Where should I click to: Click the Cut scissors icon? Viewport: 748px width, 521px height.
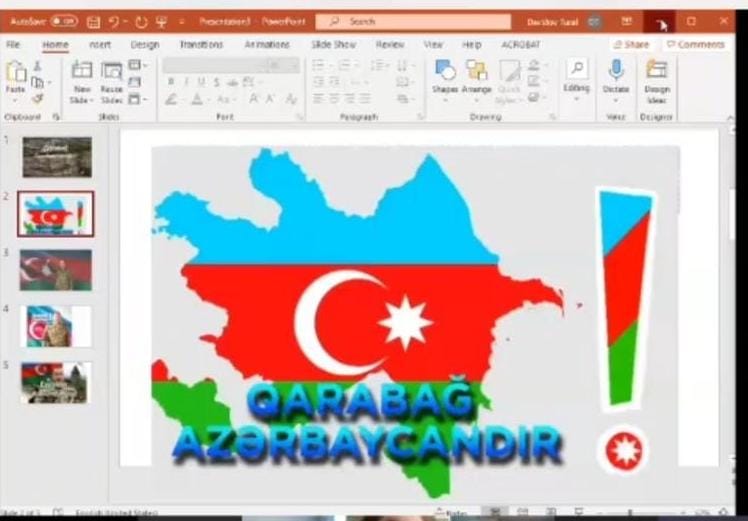point(38,66)
